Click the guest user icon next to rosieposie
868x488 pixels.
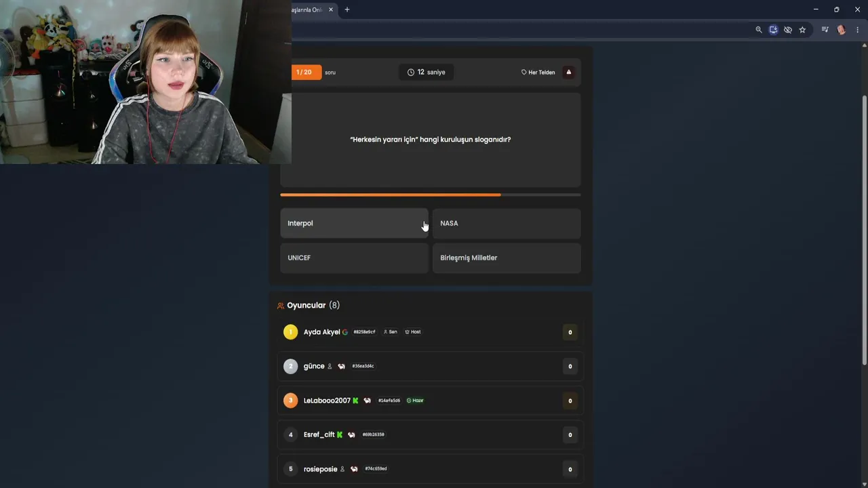342,469
